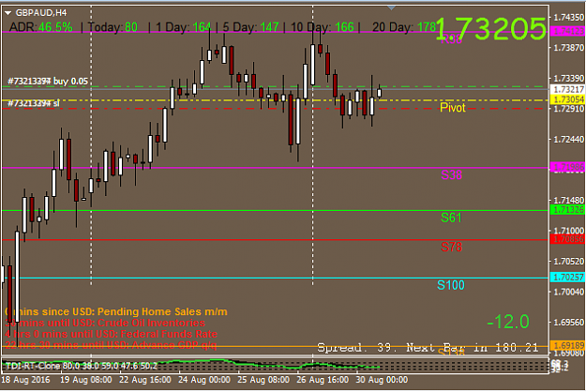Click the 'Pending Home Sales m/m' news line
Screen dimensions: 586x392
point(116,311)
